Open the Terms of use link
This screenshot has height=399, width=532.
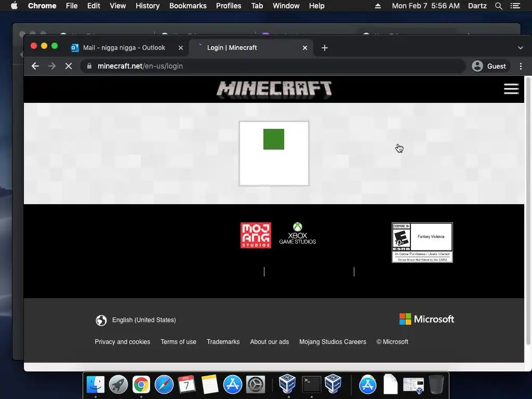point(179,342)
